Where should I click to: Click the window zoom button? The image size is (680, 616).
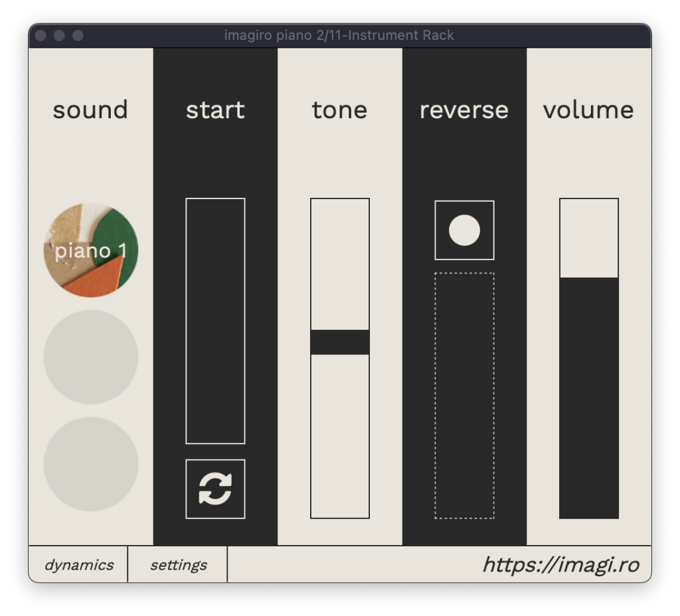click(78, 36)
